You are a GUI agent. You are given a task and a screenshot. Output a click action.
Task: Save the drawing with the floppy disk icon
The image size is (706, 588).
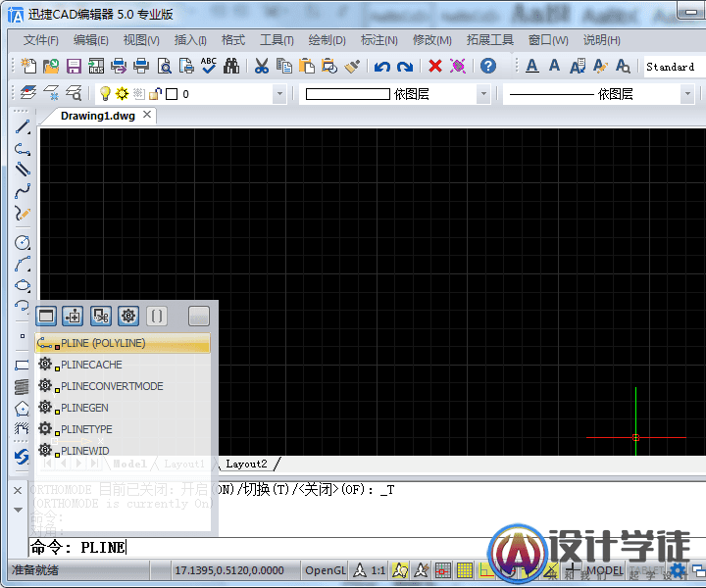(74, 66)
